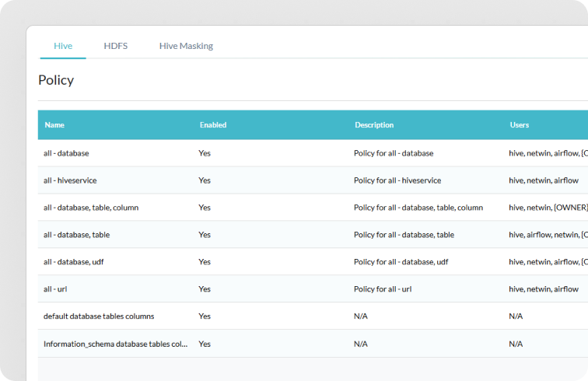This screenshot has width=588, height=381.
Task: Click the Users column header
Action: tap(519, 125)
